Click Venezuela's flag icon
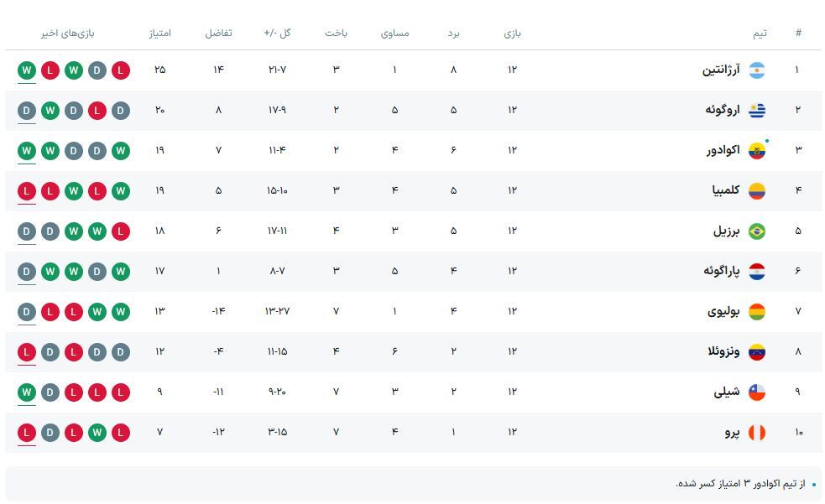825x504 pixels. coord(757,352)
